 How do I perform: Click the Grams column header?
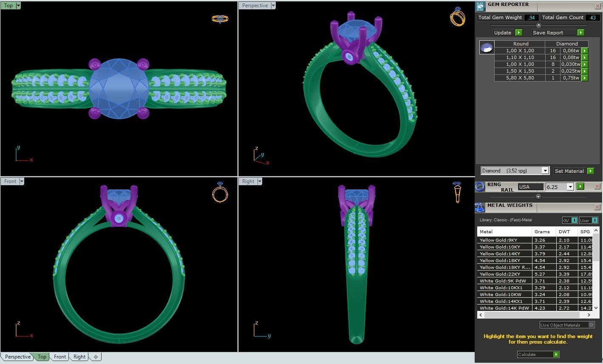(x=544, y=231)
